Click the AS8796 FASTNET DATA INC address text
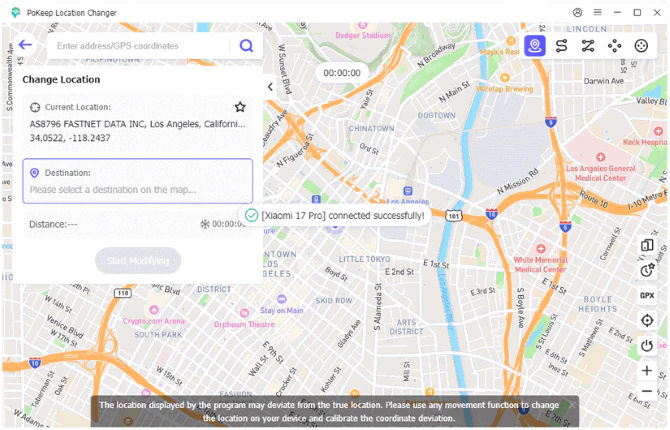670x430 pixels. [137, 124]
